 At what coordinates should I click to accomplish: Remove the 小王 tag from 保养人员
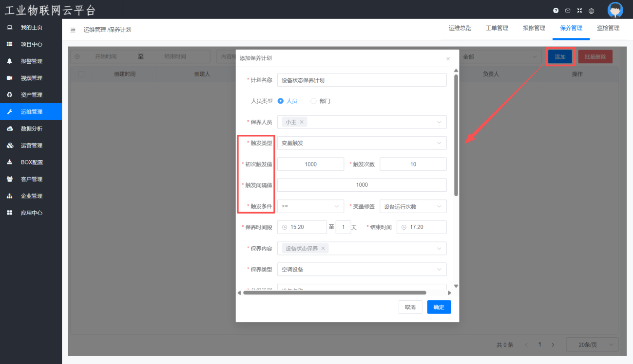tap(302, 122)
